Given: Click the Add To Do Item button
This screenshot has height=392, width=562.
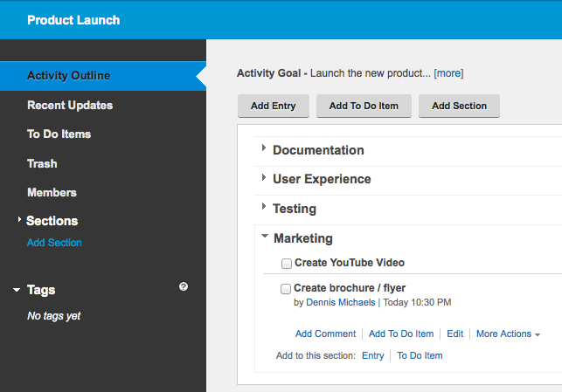Looking at the screenshot, I should 364,106.
